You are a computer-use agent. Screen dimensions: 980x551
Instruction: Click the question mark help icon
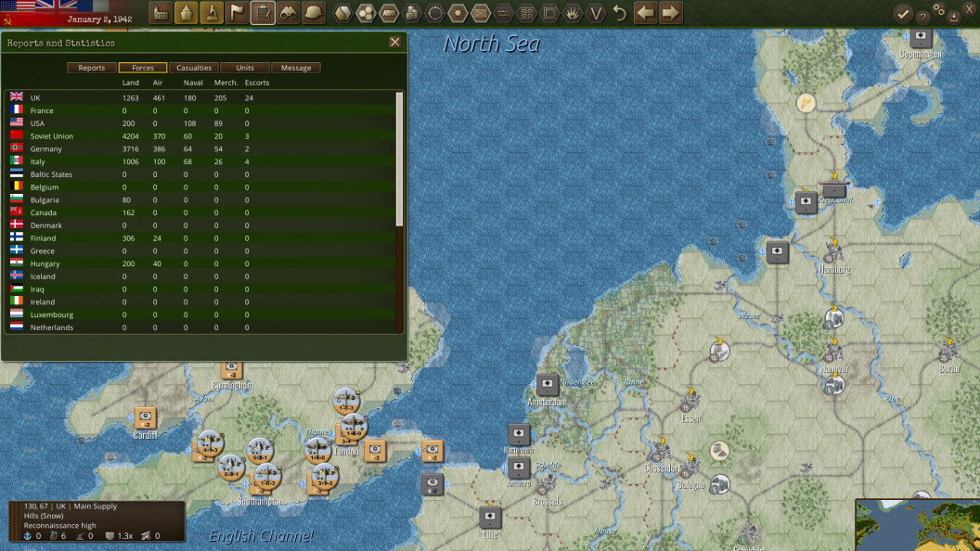coord(922,16)
